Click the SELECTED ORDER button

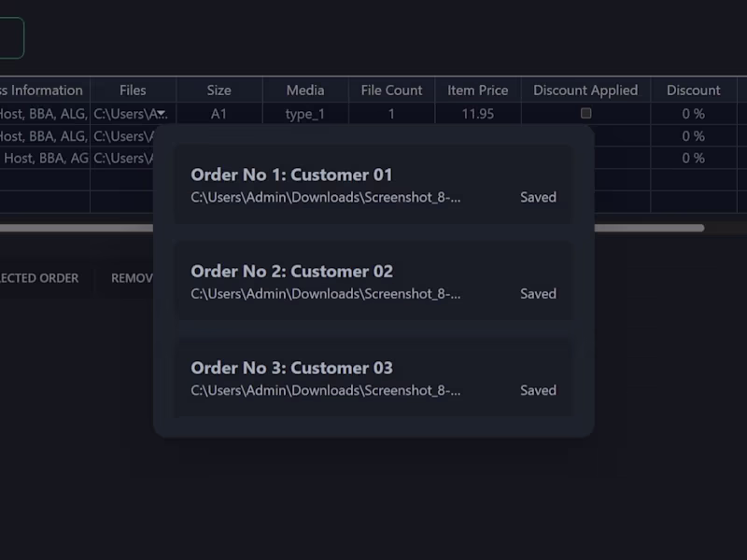pos(37,277)
